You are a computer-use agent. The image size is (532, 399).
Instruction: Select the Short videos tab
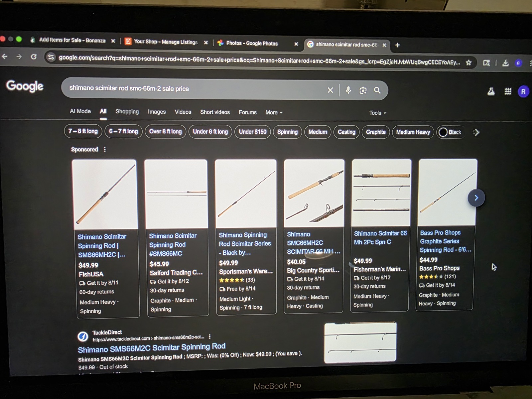point(215,112)
